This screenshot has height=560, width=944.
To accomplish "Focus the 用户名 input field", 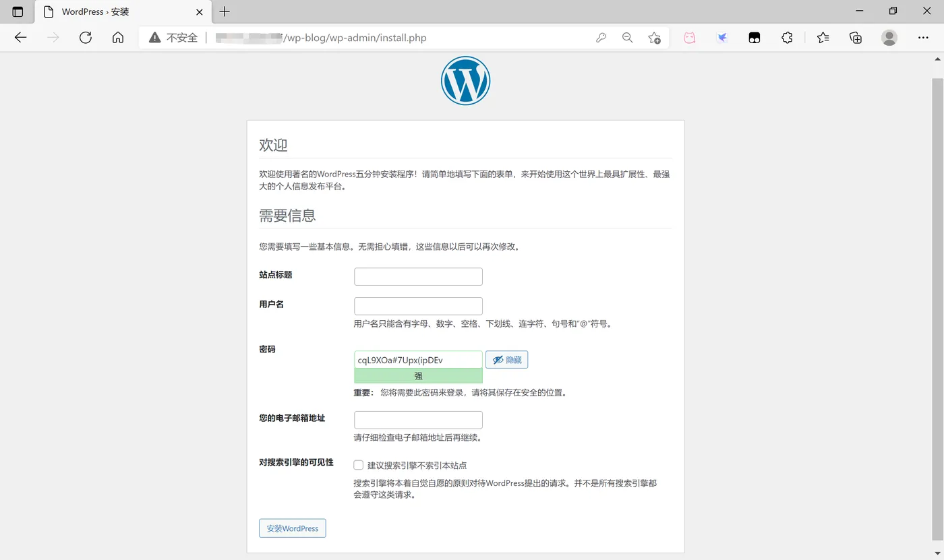I will point(418,306).
